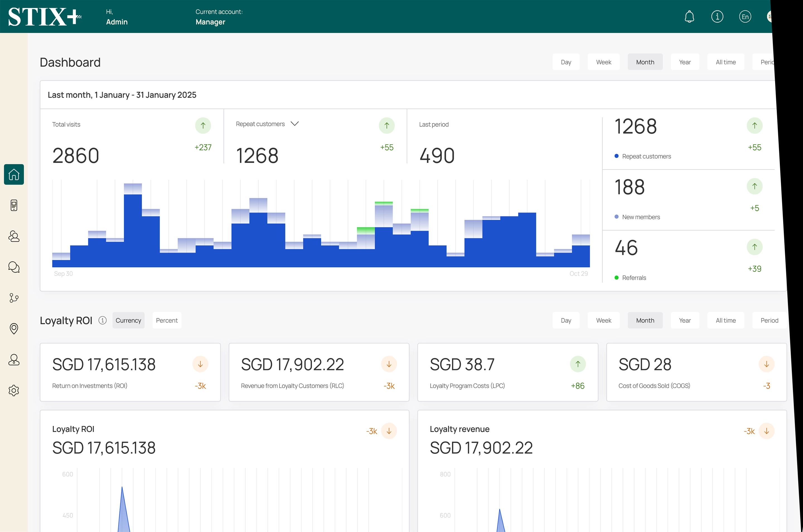
Task: Open the chat bubbles sidebar icon
Action: click(x=14, y=267)
